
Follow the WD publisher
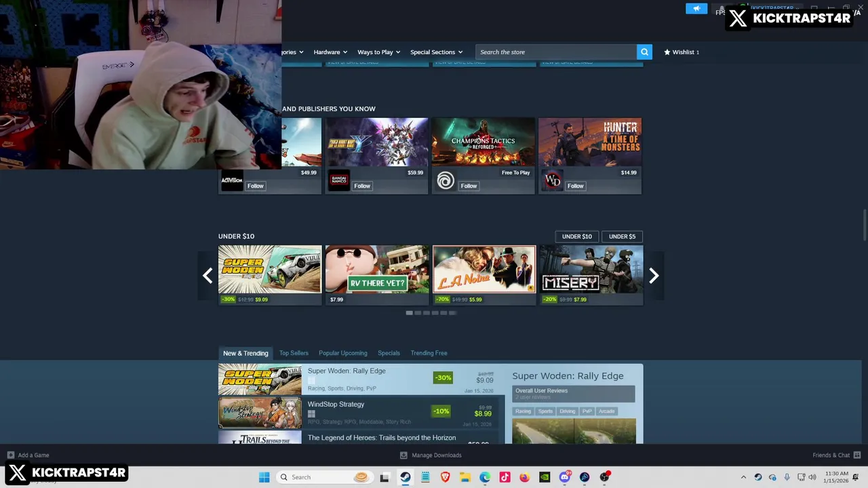pyautogui.click(x=575, y=186)
